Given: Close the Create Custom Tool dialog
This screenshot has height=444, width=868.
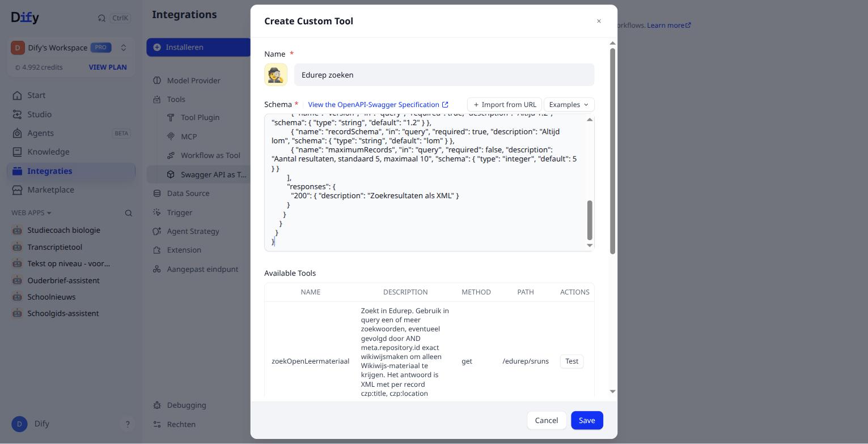Looking at the screenshot, I should (x=599, y=21).
